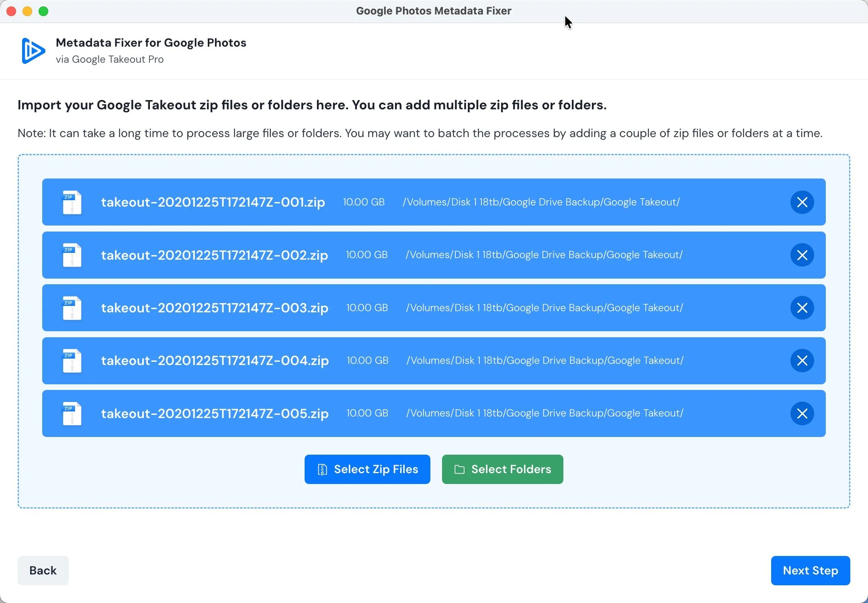Image resolution: width=868 pixels, height=603 pixels.
Task: Remove takeout-20201225T172147Z-004.zip from list
Action: pos(802,361)
